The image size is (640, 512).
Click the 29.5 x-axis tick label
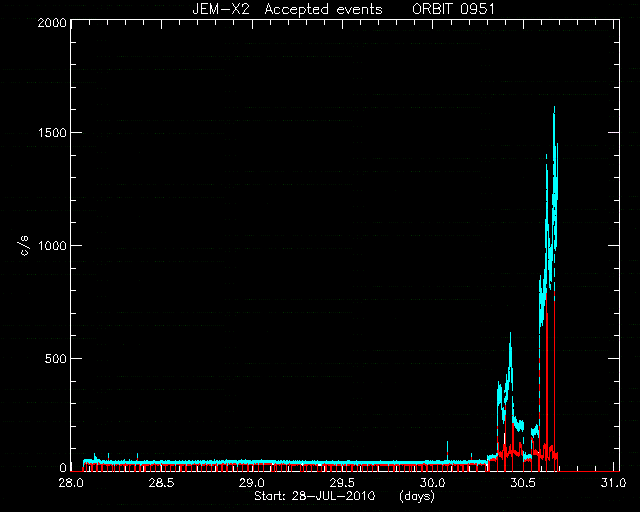click(344, 483)
